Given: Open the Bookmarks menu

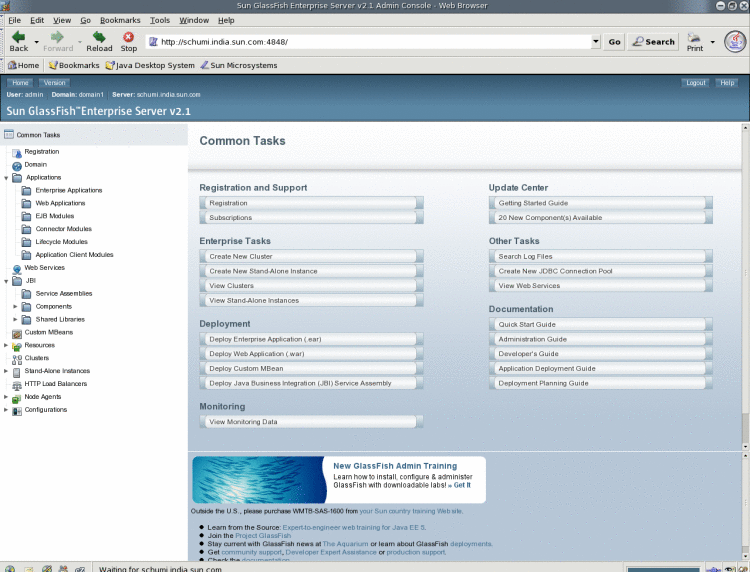Looking at the screenshot, I should click(120, 20).
